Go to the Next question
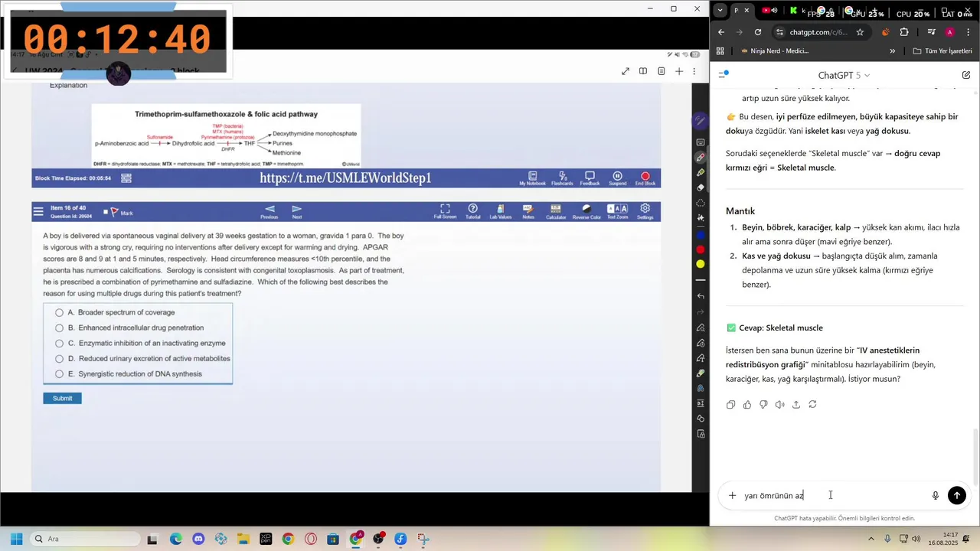 297,211
